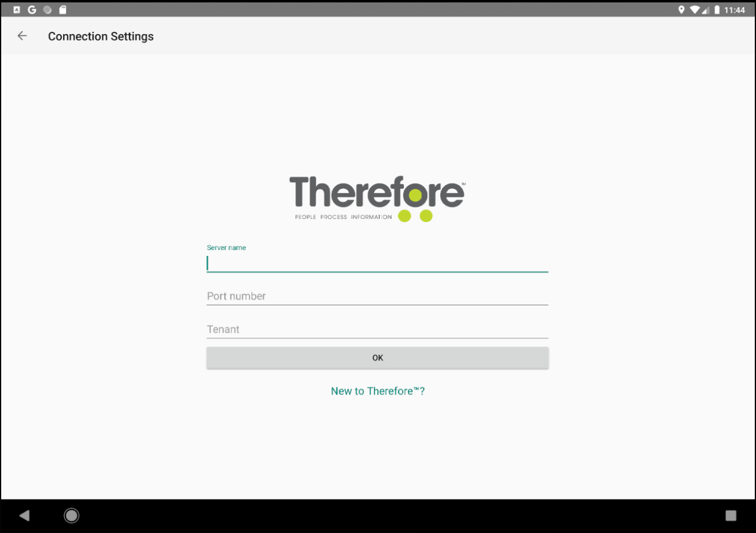Select the Server name input field
The width and height of the screenshot is (756, 533).
tap(377, 263)
